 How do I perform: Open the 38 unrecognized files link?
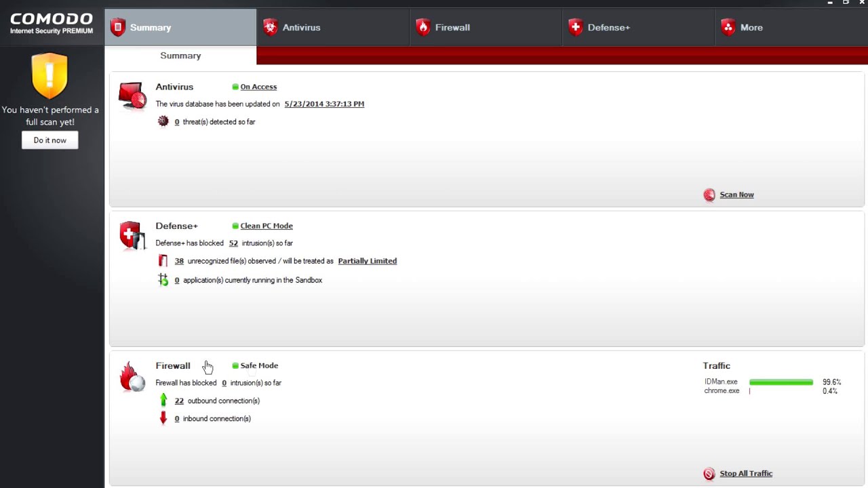click(179, 261)
